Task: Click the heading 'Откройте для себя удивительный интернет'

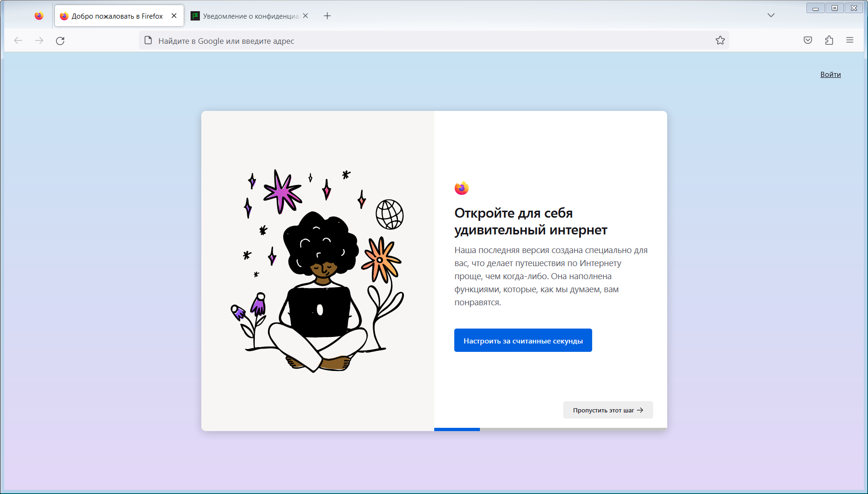Action: tap(531, 221)
